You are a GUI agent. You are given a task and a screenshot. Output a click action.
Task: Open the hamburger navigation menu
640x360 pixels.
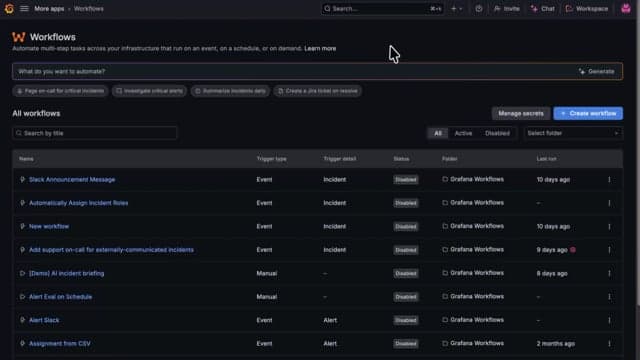(24, 9)
